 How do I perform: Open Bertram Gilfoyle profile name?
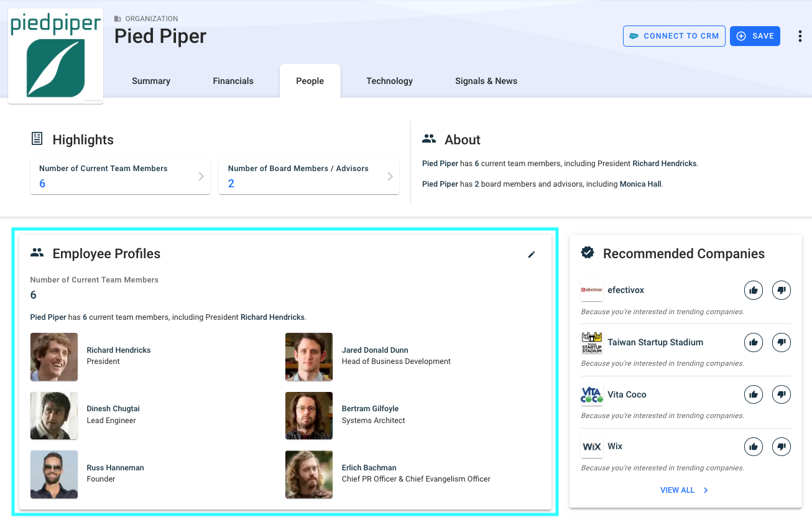tap(371, 409)
